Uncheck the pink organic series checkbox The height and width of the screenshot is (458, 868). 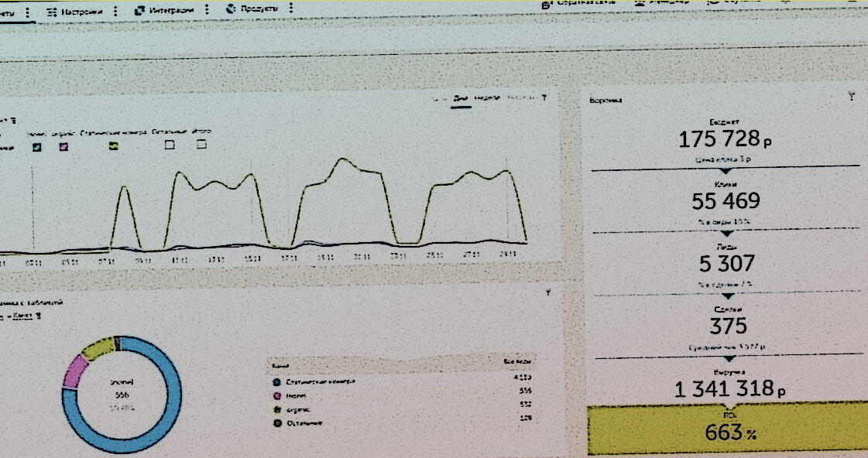63,146
